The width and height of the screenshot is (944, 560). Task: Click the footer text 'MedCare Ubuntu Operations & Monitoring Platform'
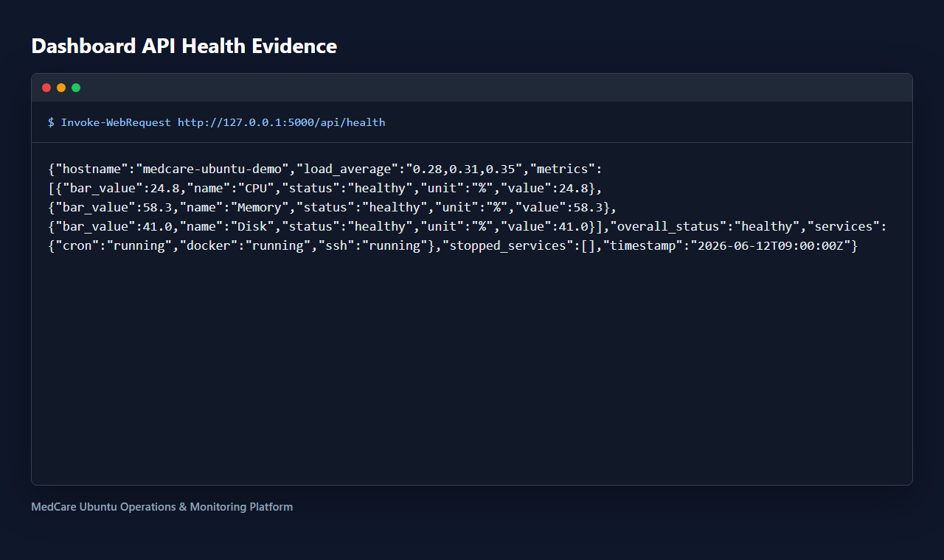pos(162,507)
